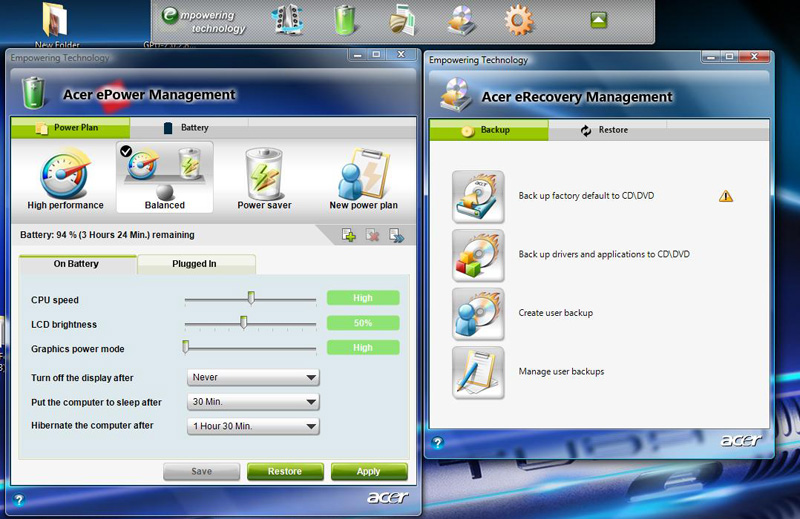Click the CPU speed label

(x=55, y=300)
